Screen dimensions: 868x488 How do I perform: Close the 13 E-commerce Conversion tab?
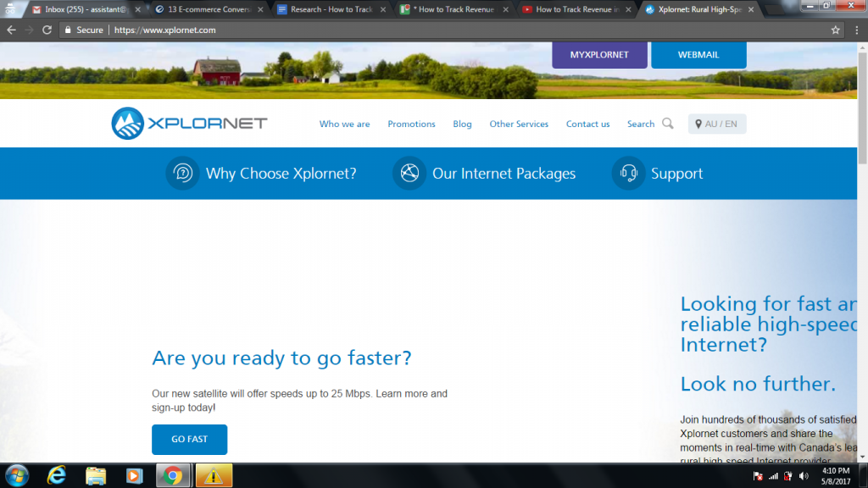(x=260, y=9)
